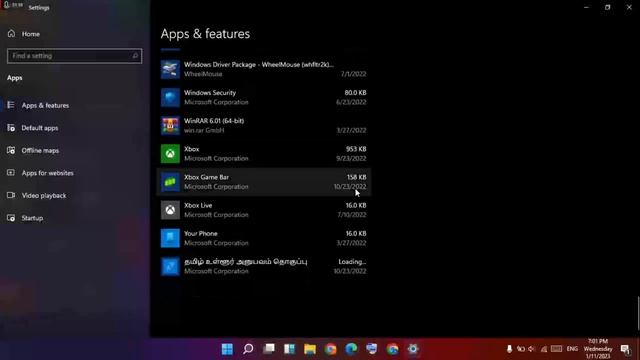Click the 80.0 KB size of Windows Security
This screenshot has width=640, height=360.
(355, 93)
